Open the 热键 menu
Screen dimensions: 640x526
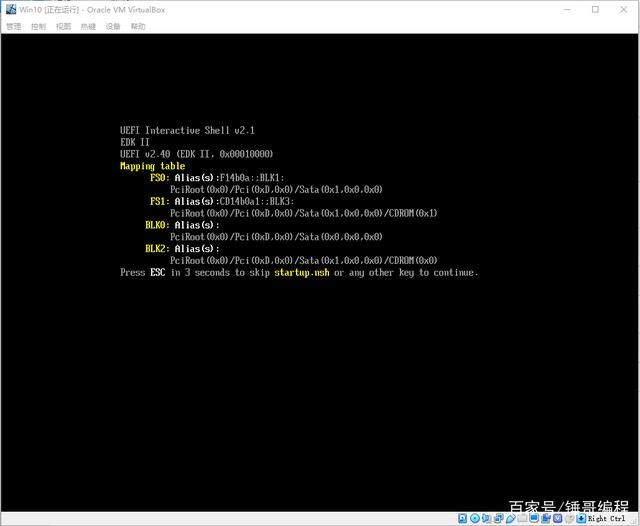pyautogui.click(x=88, y=27)
